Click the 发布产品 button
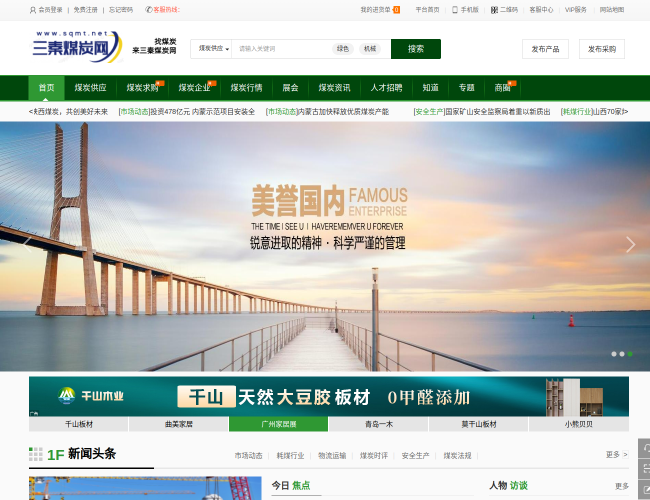This screenshot has width=650, height=500. pos(545,49)
